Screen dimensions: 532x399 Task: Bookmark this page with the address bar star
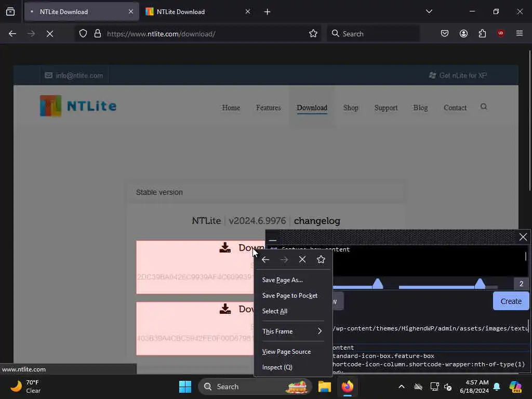313,34
